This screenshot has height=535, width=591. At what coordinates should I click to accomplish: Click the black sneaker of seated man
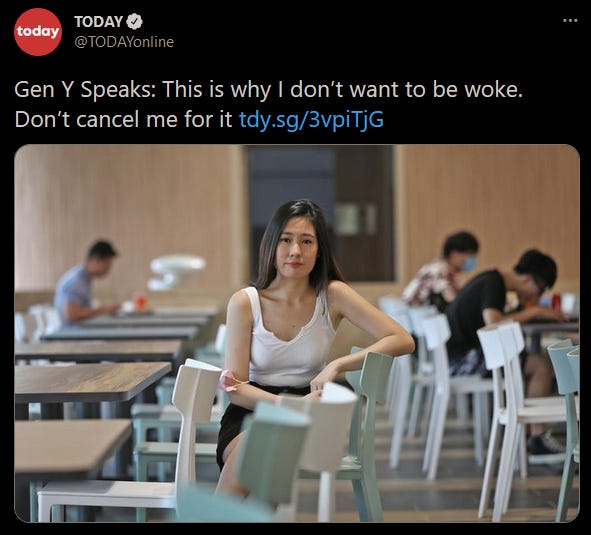(x=546, y=445)
